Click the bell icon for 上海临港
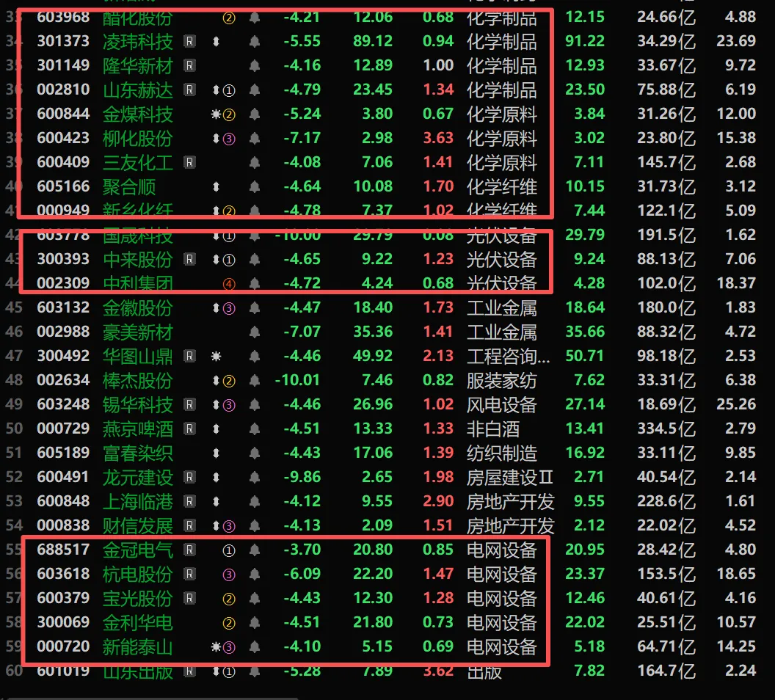775x700 pixels. tap(255, 501)
